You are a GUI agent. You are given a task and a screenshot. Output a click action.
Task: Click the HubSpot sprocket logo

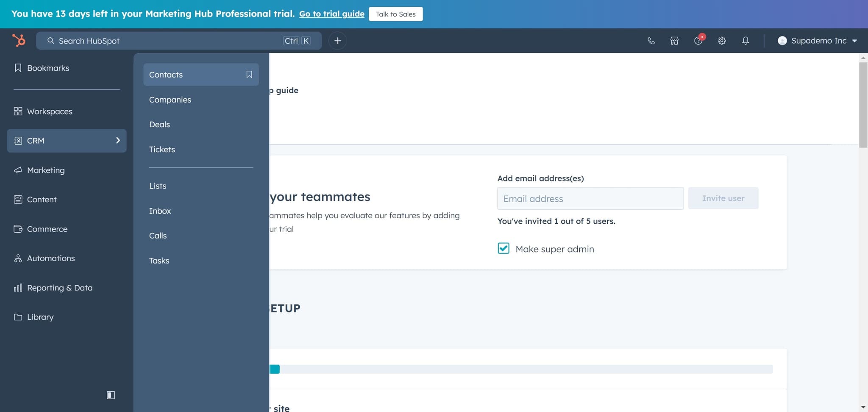click(x=19, y=40)
